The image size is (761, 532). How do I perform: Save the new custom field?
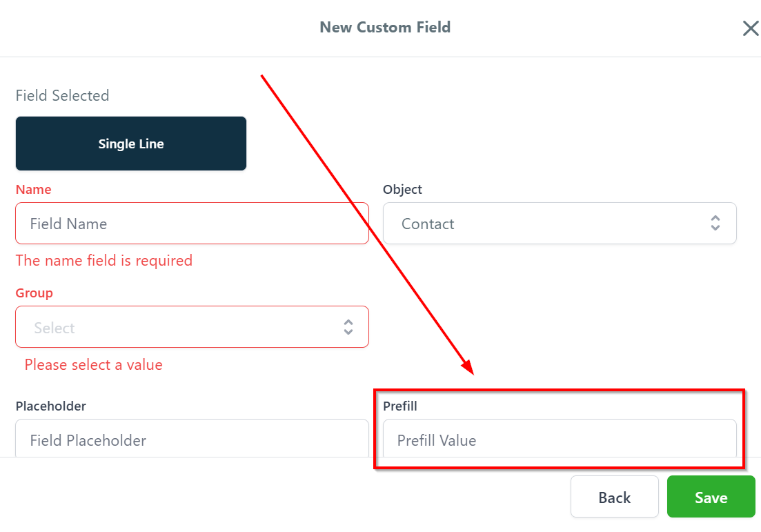tap(711, 497)
